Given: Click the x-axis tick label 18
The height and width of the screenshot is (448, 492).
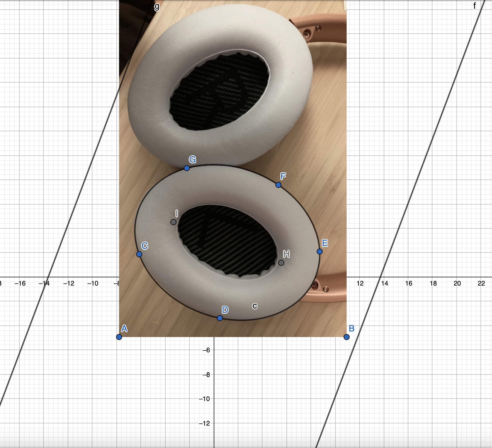Looking at the screenshot, I should (x=433, y=283).
